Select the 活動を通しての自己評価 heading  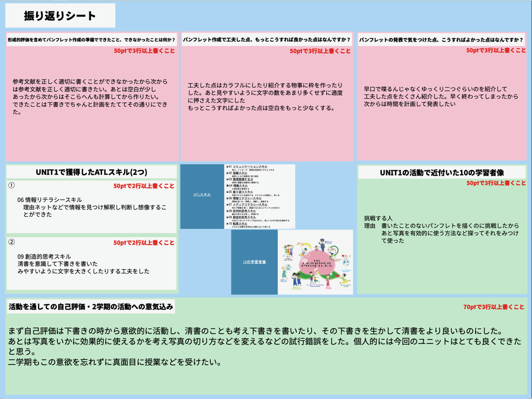coord(91,307)
